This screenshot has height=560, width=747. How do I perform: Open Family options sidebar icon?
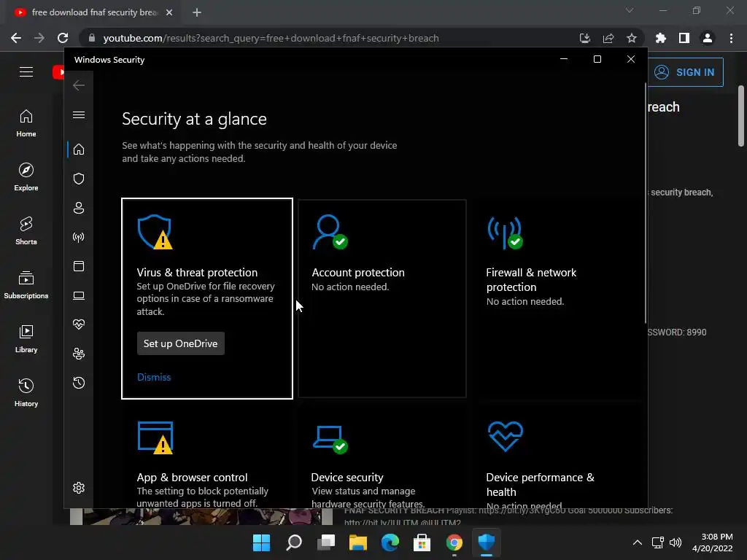tap(79, 354)
